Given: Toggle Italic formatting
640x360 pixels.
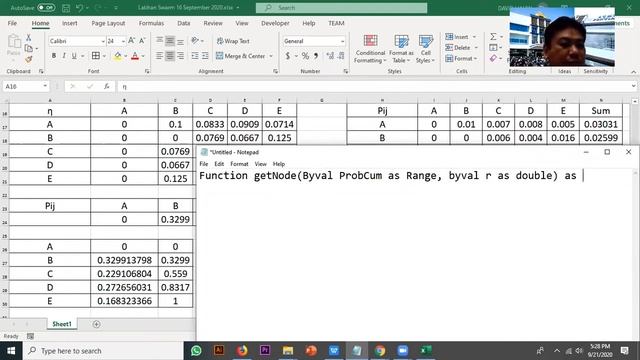Looking at the screenshot, I should point(64,56).
